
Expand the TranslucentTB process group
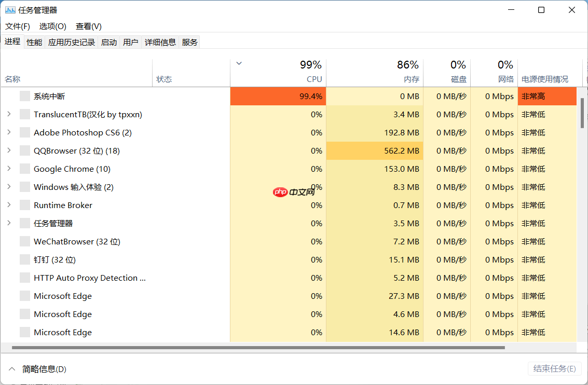point(9,114)
